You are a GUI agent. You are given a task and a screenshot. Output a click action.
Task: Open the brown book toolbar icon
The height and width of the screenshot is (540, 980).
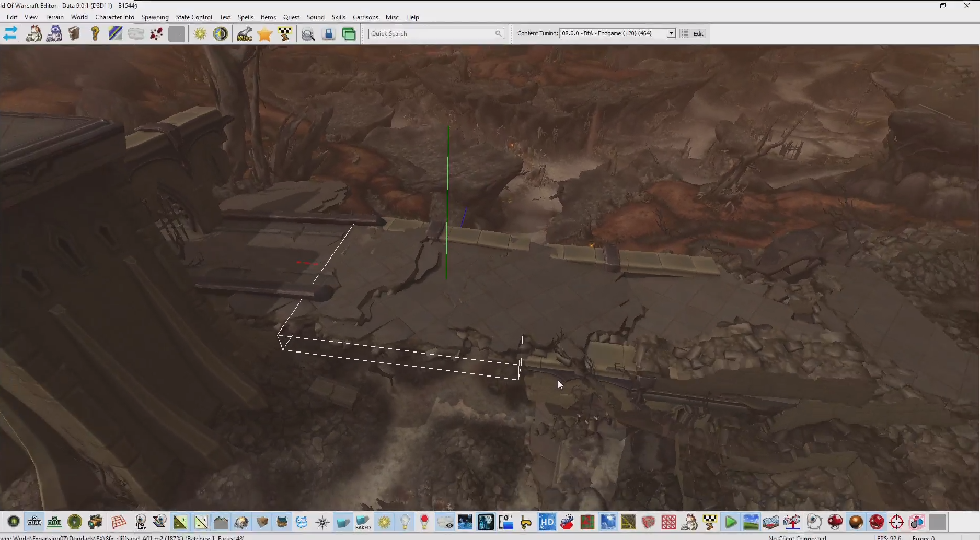pyautogui.click(x=74, y=34)
